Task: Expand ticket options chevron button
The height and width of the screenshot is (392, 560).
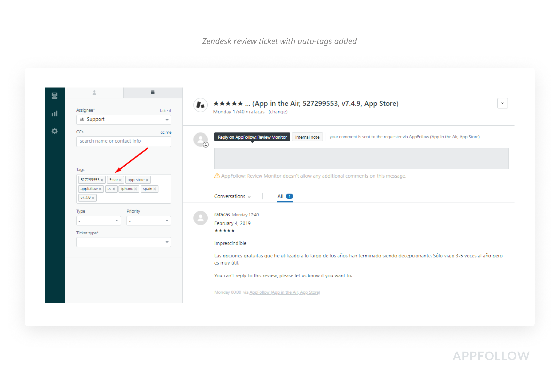Action: pos(502,103)
